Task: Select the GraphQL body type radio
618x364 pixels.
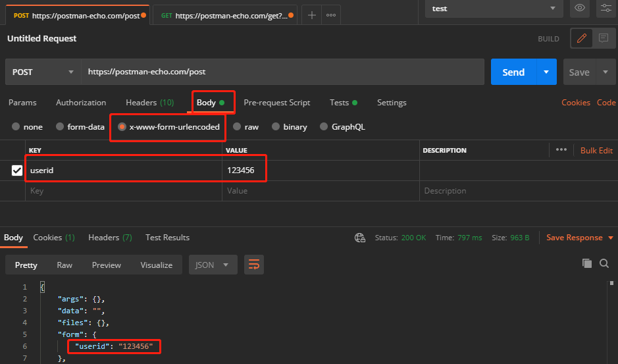Action: click(324, 126)
